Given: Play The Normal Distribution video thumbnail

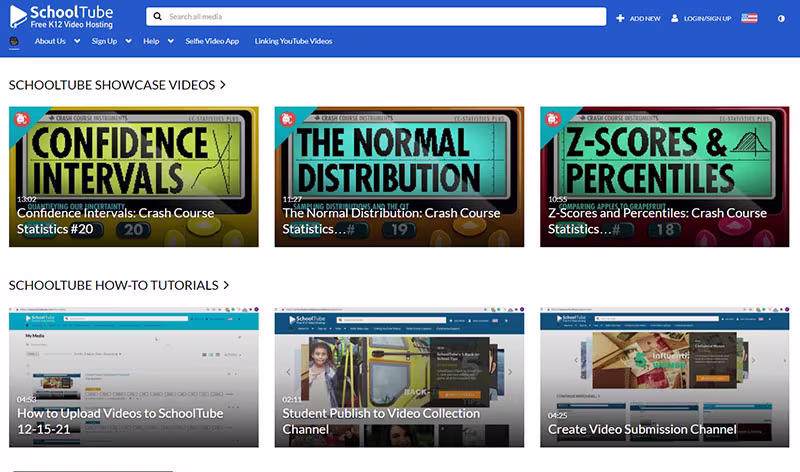Looking at the screenshot, I should click(x=399, y=177).
